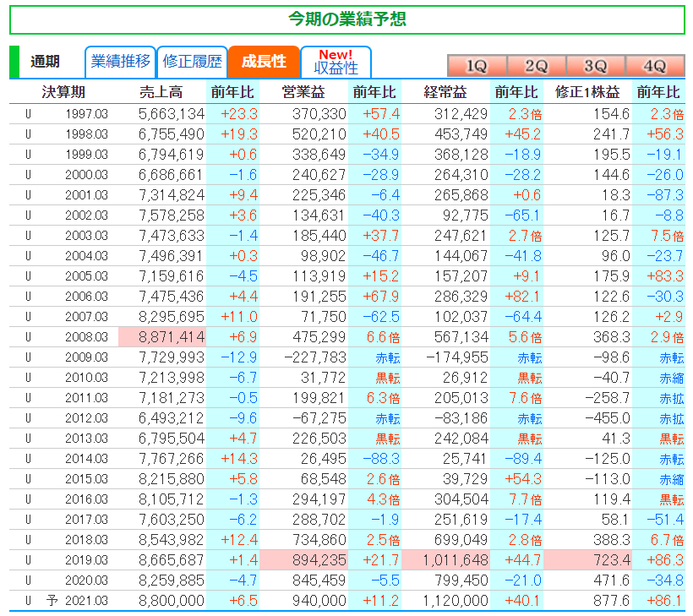Click the 営業益 column header
693x616 pixels.
(302, 92)
